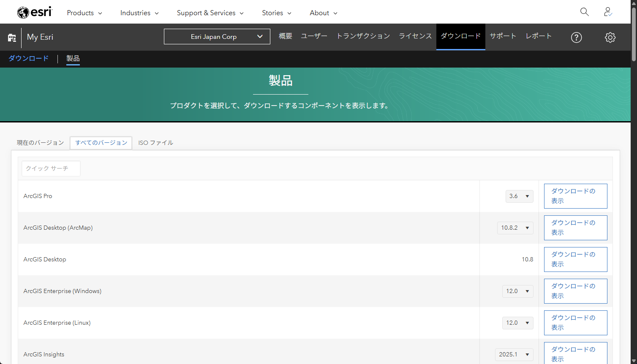Select the ArcGIS Pro version 3.6 dropdown
Viewport: 637px width, 364px height.
(x=519, y=196)
